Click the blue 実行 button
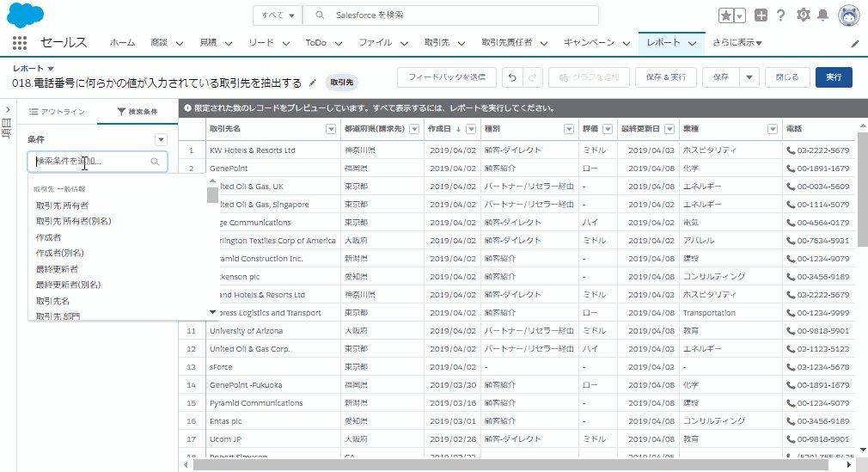This screenshot has height=472, width=868. [834, 77]
